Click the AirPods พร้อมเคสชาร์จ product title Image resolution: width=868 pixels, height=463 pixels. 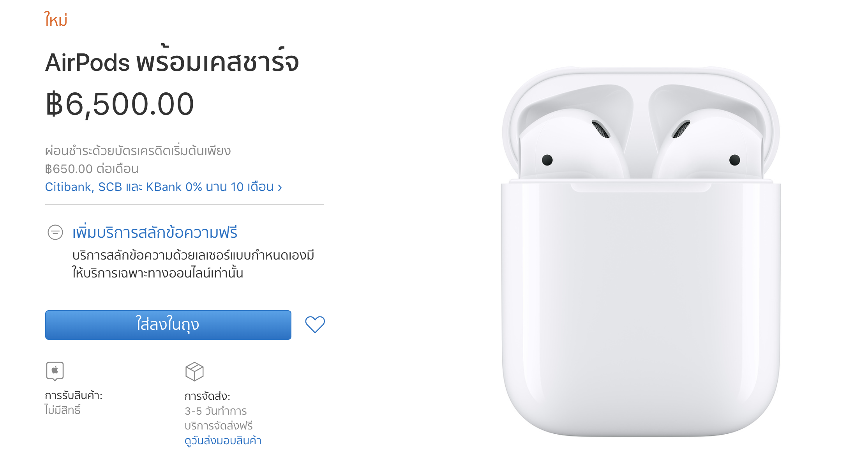[x=172, y=61]
